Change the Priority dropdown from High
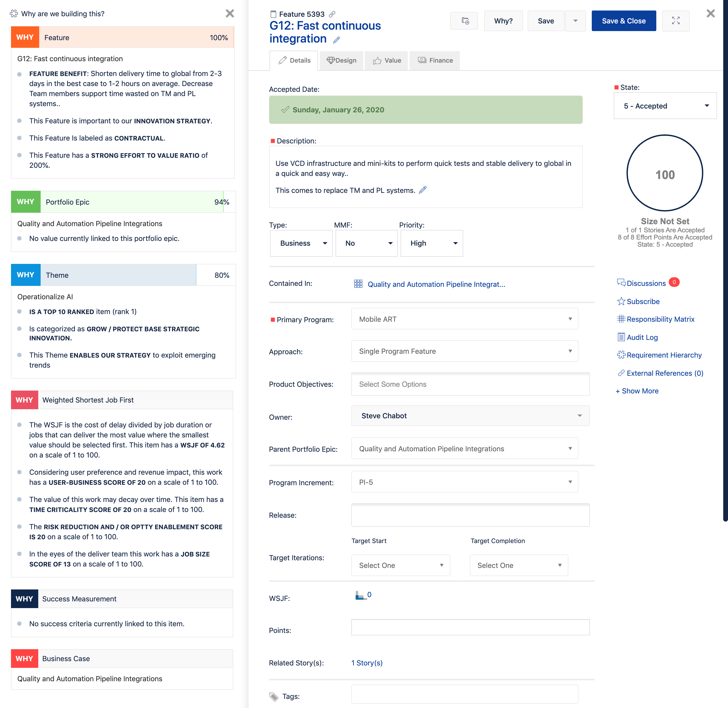The width and height of the screenshot is (728, 708). click(432, 243)
